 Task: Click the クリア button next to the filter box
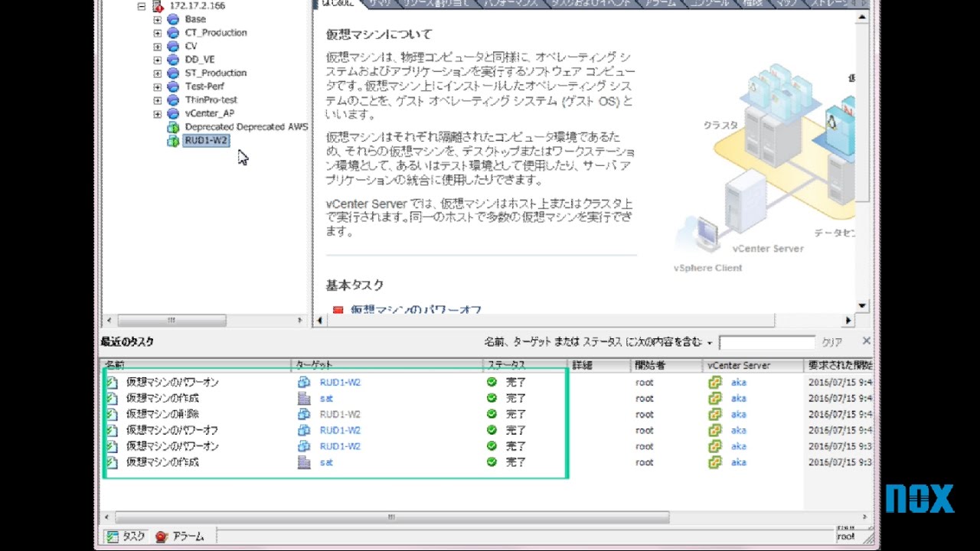point(832,343)
